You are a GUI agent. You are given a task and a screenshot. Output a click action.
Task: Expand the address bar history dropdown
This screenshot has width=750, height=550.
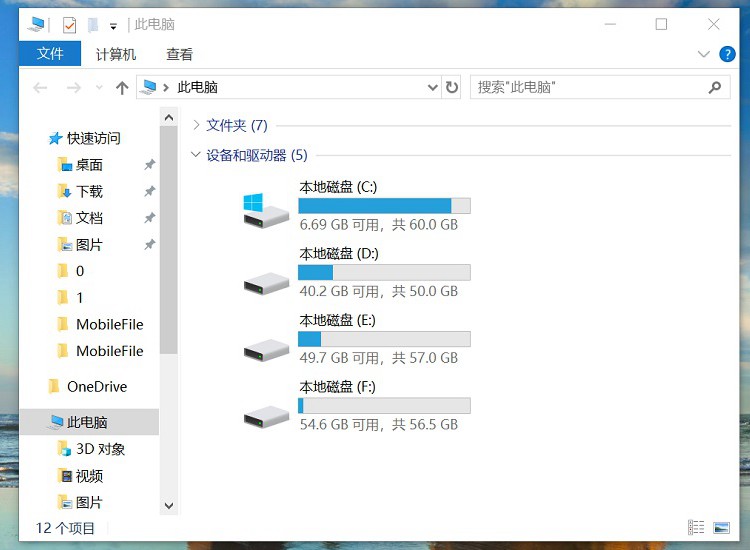[x=432, y=87]
